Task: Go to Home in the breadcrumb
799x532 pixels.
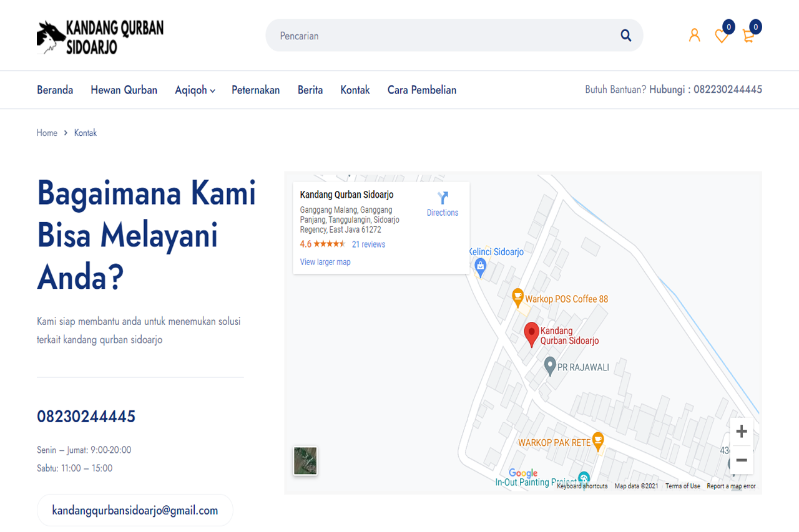Action: [x=47, y=133]
